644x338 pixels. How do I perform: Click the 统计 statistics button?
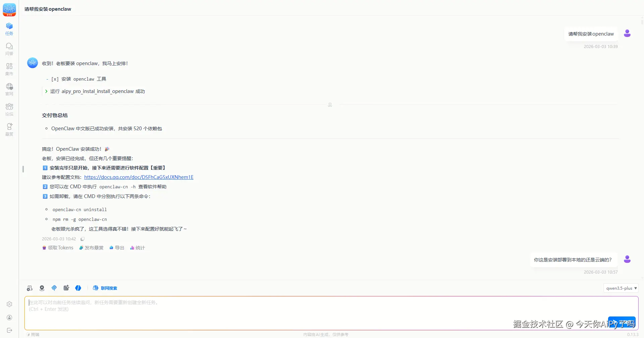138,248
